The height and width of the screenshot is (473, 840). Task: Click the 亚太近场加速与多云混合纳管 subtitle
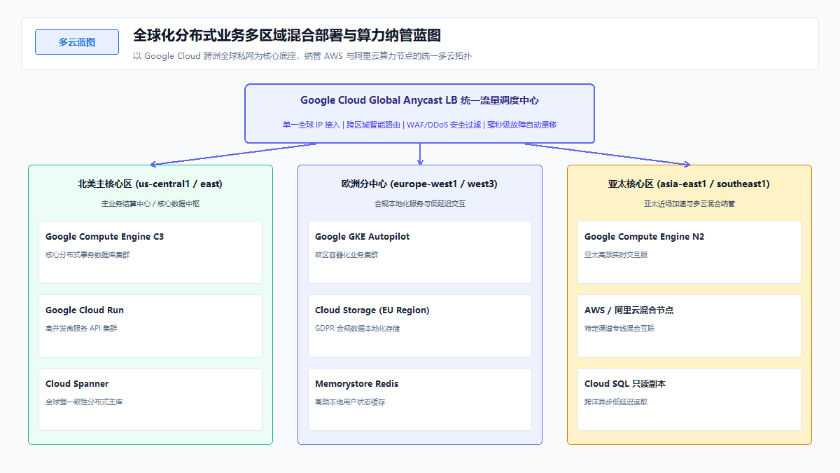(689, 204)
